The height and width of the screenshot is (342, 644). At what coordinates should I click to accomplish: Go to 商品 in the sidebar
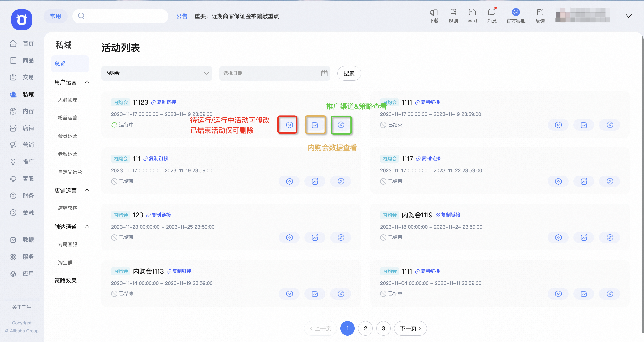tap(22, 60)
